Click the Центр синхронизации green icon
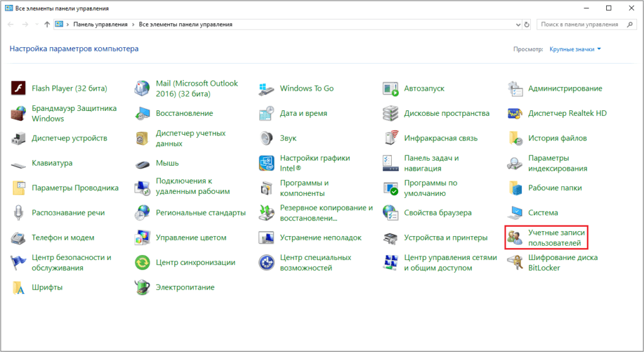The width and height of the screenshot is (644, 352). coord(143,263)
